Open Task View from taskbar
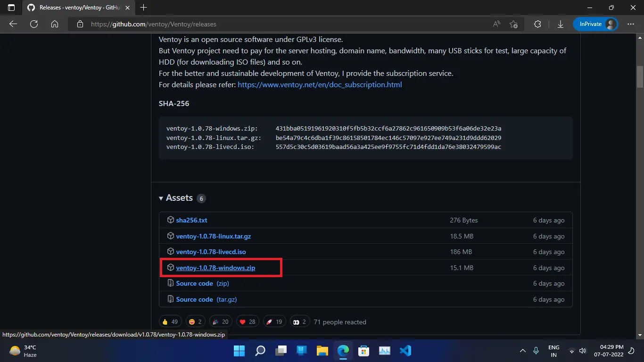This screenshot has width=644, height=362. (281, 351)
